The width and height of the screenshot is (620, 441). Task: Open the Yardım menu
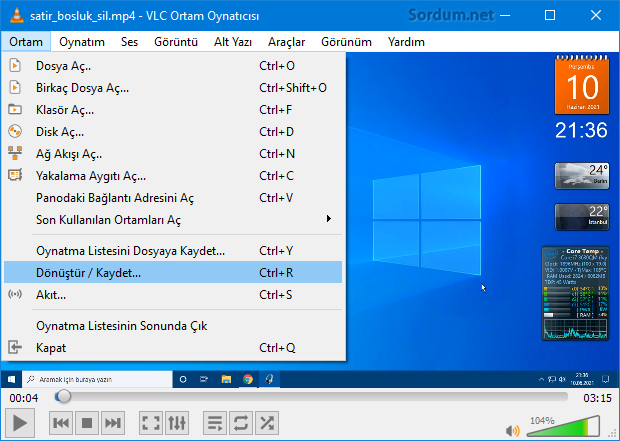406,42
